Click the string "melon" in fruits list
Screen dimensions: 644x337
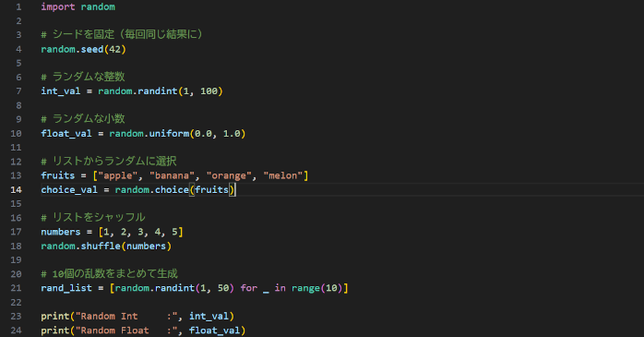click(283, 176)
